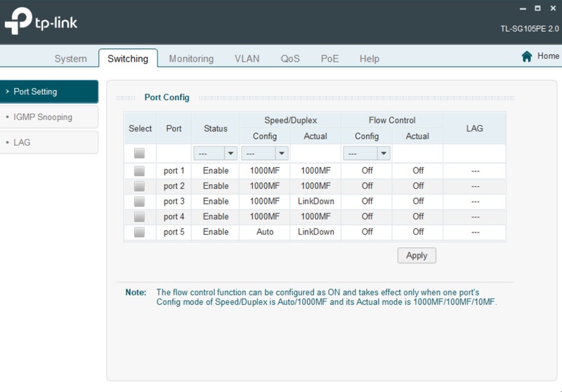Open IGMP Snooping in the sidebar
The image size is (562, 392).
[x=43, y=117]
